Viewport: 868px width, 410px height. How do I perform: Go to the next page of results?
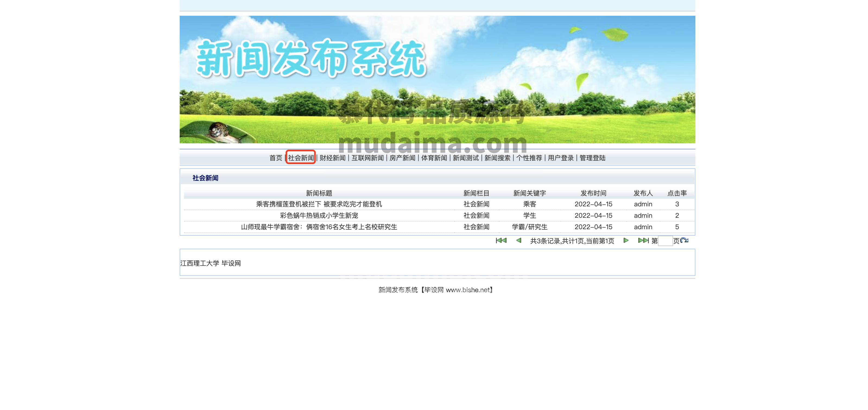(626, 240)
